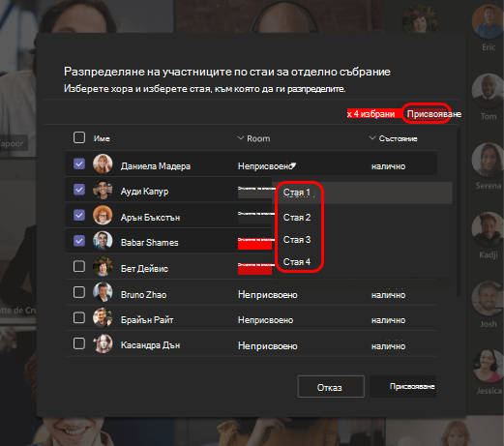Click Бет Дейвис's avatar
Screen dimensions: 504x446
[x=103, y=267]
